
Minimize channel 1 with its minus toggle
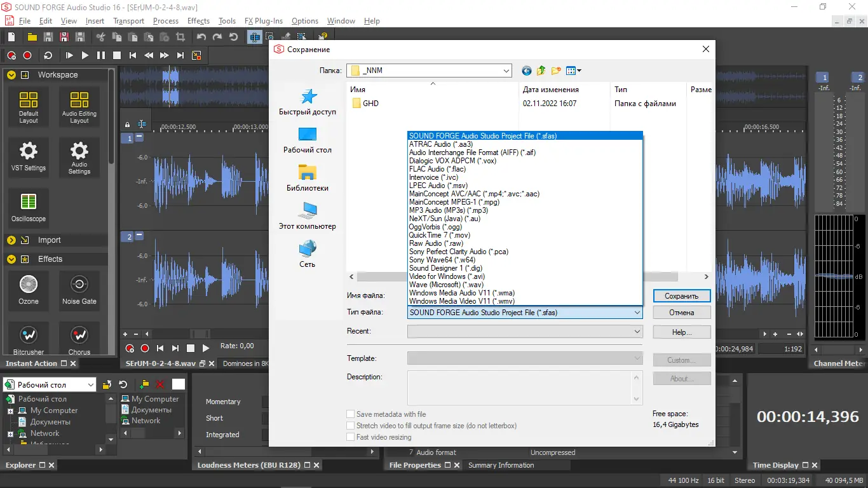click(x=140, y=137)
